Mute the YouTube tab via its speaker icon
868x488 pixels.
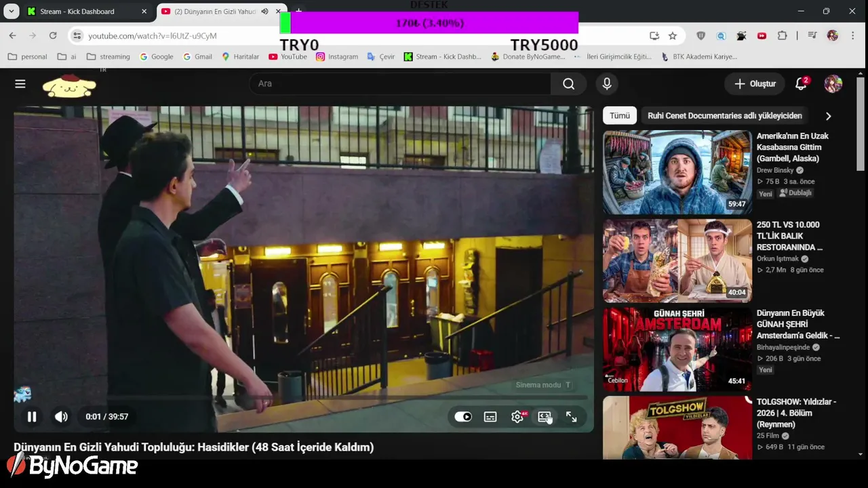(264, 12)
